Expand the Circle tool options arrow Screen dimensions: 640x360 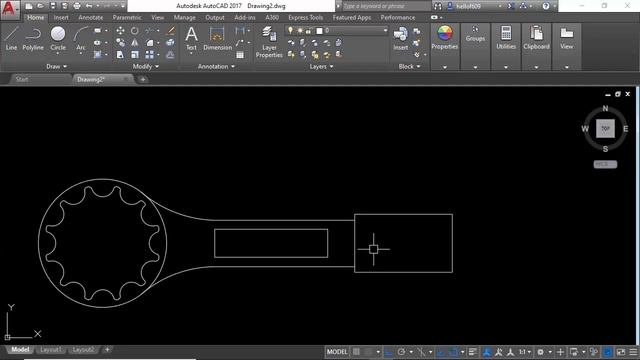pyautogui.click(x=58, y=54)
